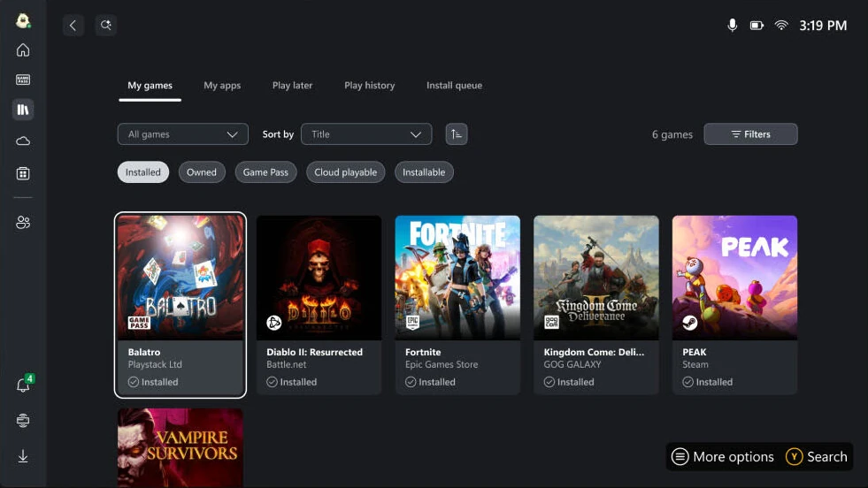Open the PEAK game thumbnail
The height and width of the screenshot is (488, 868).
(734, 278)
